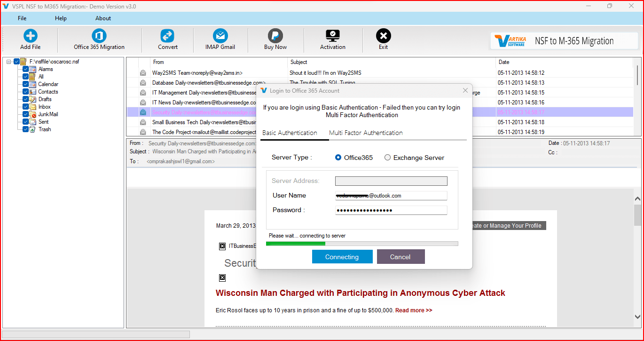Click the User Name input field
644x341 pixels.
[391, 196]
